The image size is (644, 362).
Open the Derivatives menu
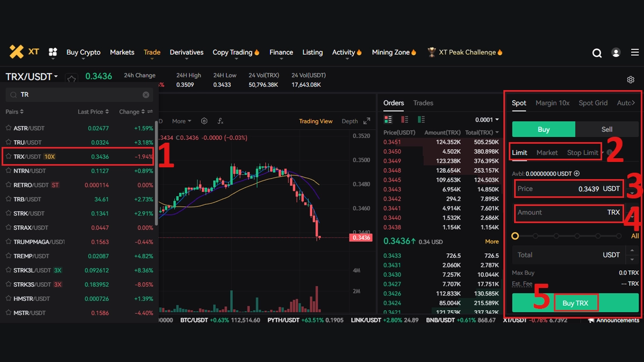(187, 52)
